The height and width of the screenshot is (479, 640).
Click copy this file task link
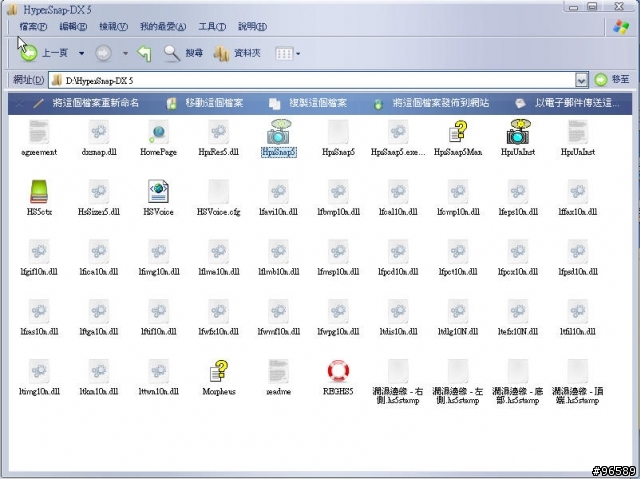tap(308, 103)
